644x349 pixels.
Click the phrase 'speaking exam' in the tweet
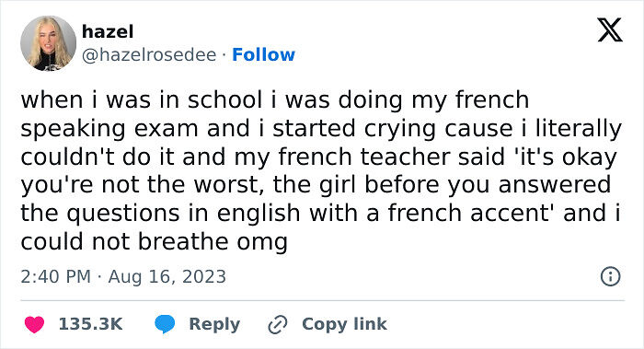(x=109, y=129)
